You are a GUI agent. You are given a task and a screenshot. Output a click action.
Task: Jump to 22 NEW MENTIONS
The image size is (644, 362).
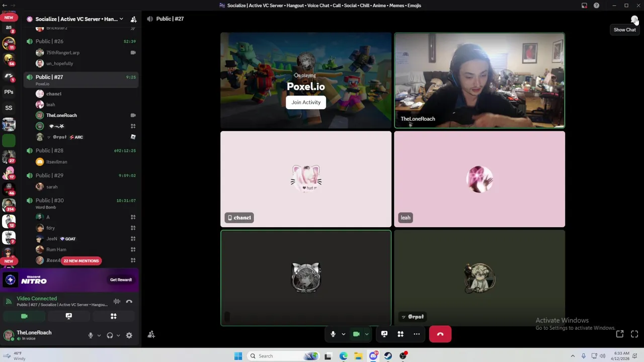coord(81,260)
